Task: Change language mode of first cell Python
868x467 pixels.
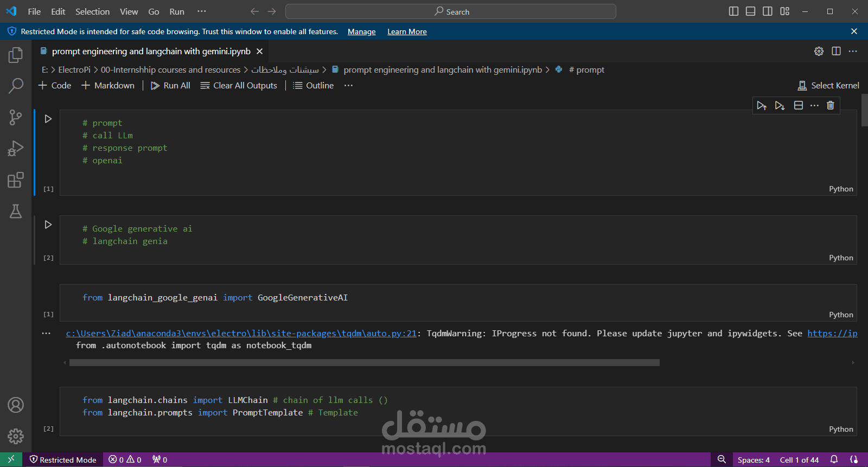Action: point(841,189)
